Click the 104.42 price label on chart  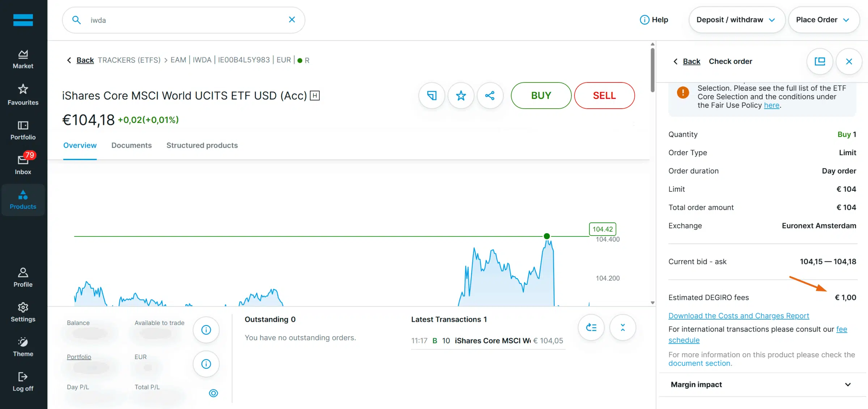pyautogui.click(x=603, y=229)
